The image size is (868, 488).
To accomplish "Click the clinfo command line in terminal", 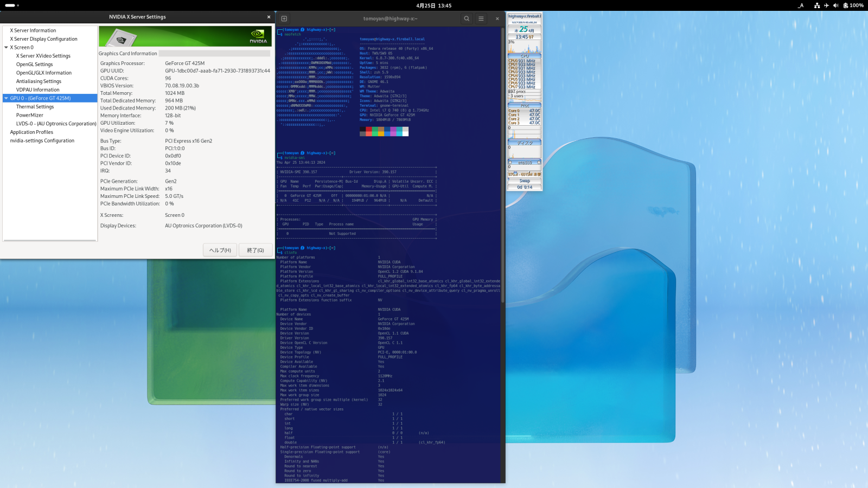I will pos(290,253).
